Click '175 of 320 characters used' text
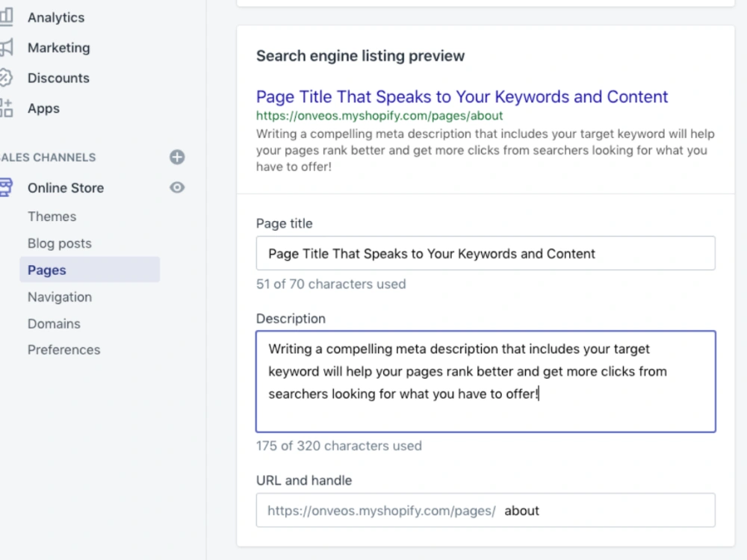 [338, 447]
